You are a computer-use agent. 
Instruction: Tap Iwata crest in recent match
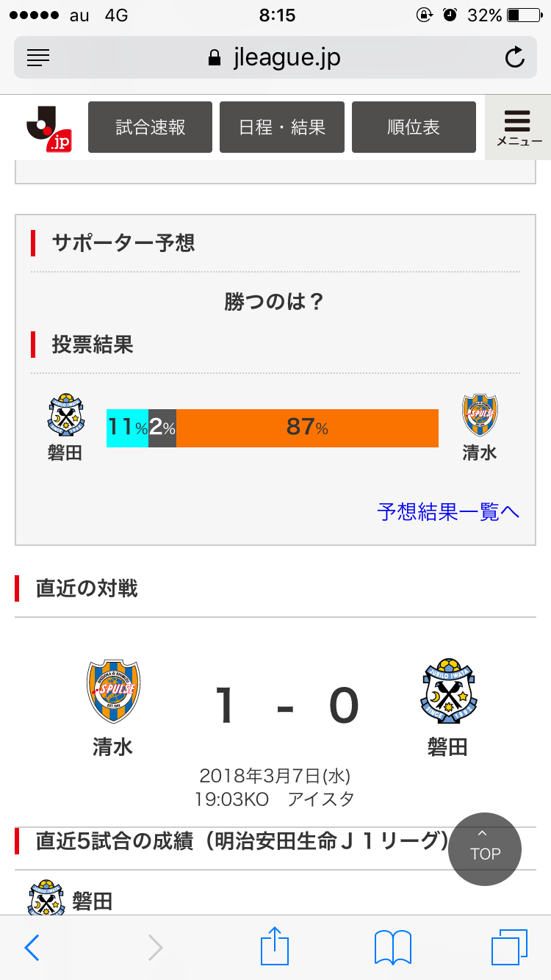click(447, 691)
